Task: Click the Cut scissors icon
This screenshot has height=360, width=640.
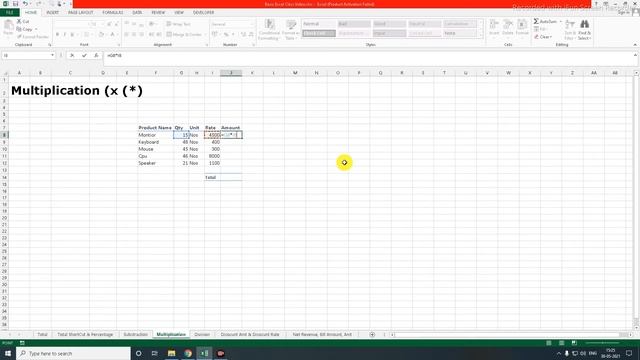Action: click(19, 21)
